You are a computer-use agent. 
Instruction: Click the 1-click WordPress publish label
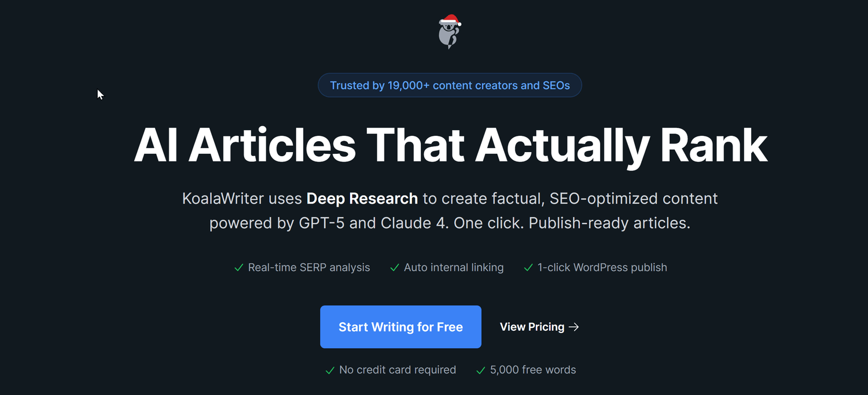(x=602, y=267)
